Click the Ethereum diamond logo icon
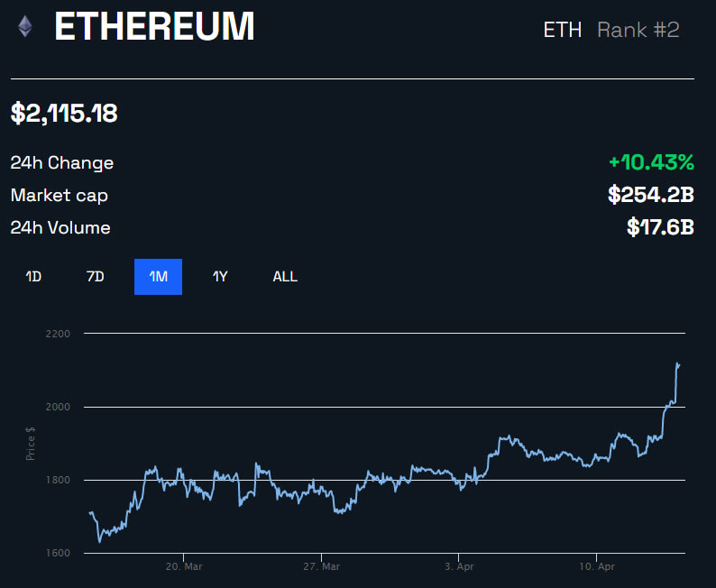The height and width of the screenshot is (588, 716). (x=24, y=27)
